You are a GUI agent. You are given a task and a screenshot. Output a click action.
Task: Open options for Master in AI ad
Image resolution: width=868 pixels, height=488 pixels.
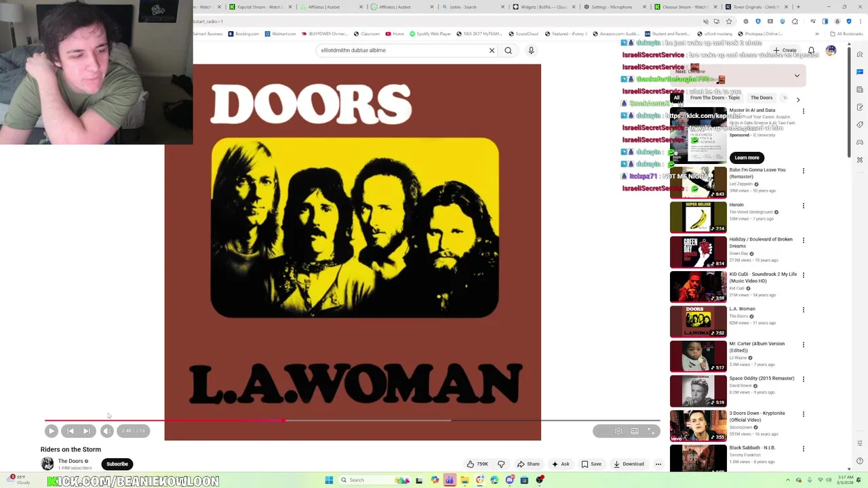coord(804,112)
